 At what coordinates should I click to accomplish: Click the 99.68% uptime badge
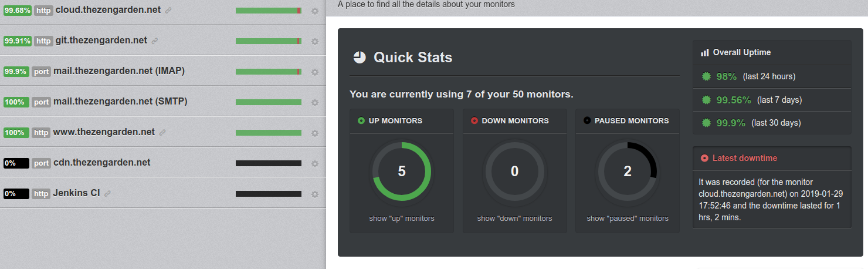click(x=18, y=11)
